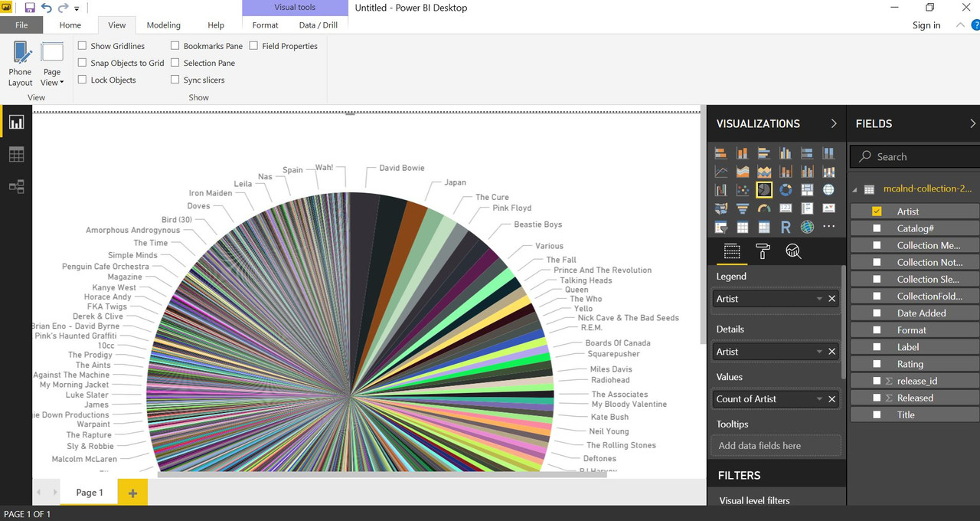Enable Bookmarks Pane checkbox
The height and width of the screenshot is (521, 980).
(x=175, y=46)
